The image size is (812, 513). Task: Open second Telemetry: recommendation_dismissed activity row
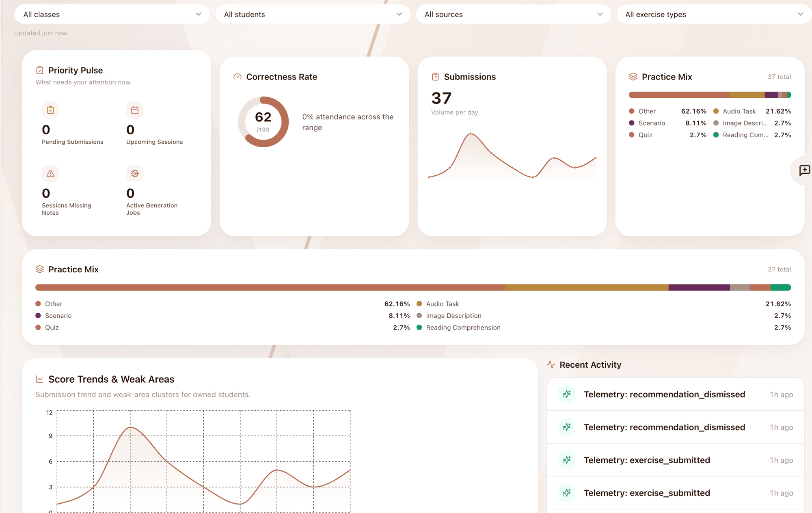pos(676,427)
